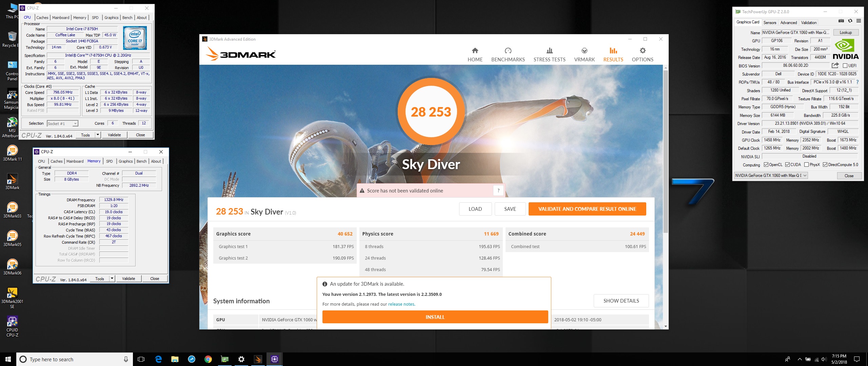The width and height of the screenshot is (868, 366).
Task: Open taskbar clock showing 7:15 PM
Action: click(x=839, y=359)
